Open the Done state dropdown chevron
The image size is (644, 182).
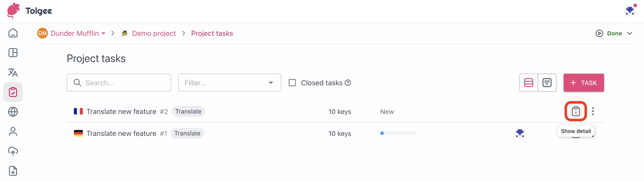[x=630, y=33]
